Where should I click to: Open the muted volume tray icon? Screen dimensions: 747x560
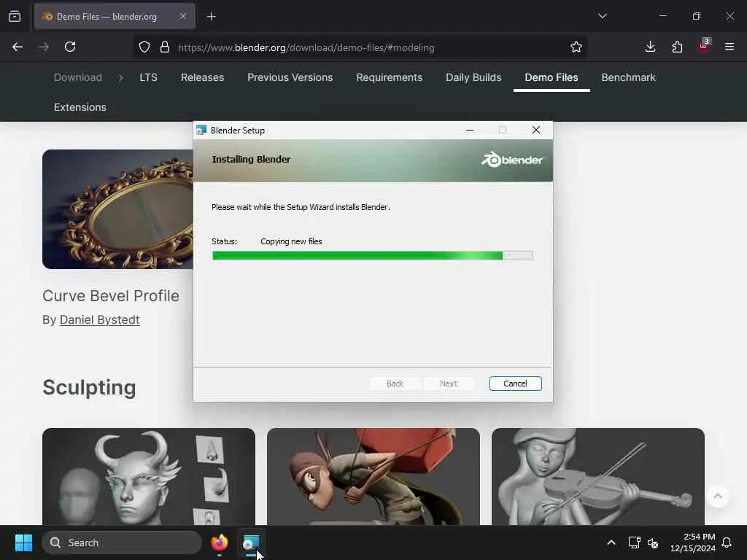pyautogui.click(x=653, y=542)
